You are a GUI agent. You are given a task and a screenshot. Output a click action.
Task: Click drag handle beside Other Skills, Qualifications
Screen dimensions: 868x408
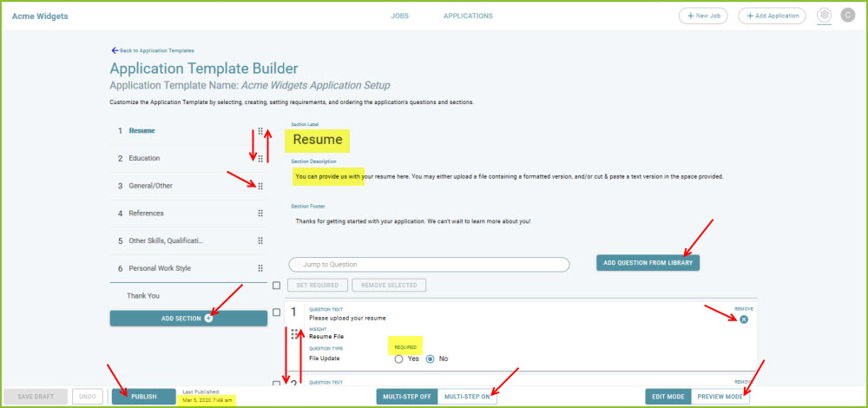pos(260,240)
